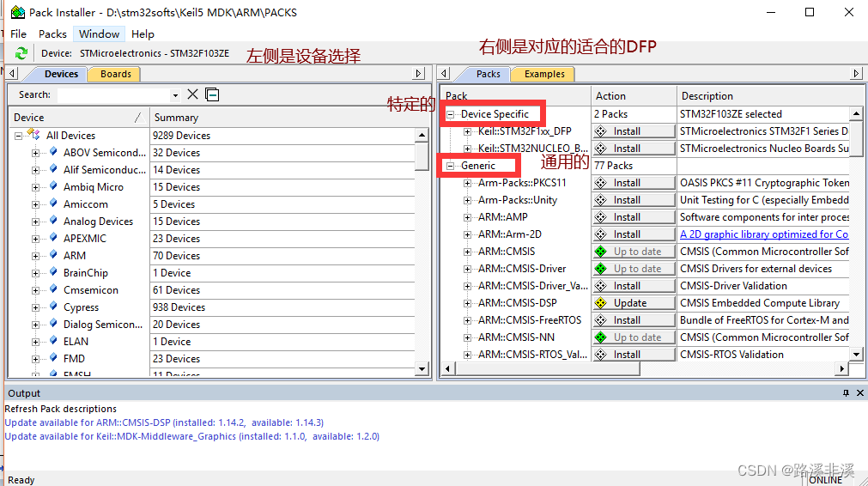This screenshot has height=486, width=868.
Task: Expand the BrainChip vendor node
Action: tap(35, 273)
